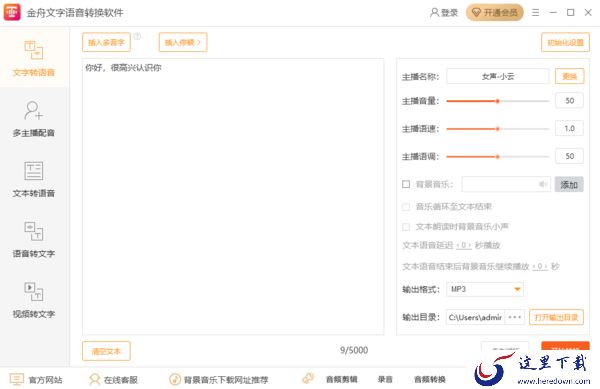Image resolution: width=600 pixels, height=389 pixels.
Task: Click the headset person icon beside 在线客服
Action: [x=94, y=379]
